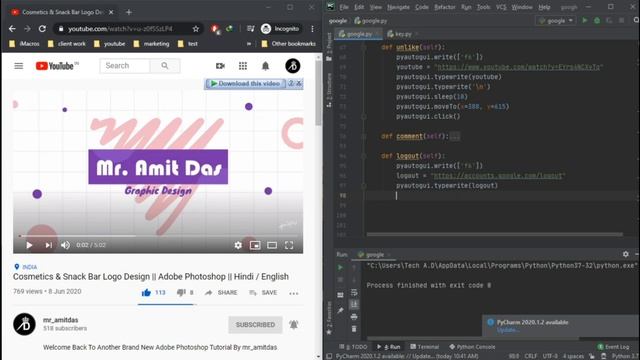This screenshot has height=360, width=640.
Task: Click the Incognito profile indicator
Action: [x=280, y=29]
